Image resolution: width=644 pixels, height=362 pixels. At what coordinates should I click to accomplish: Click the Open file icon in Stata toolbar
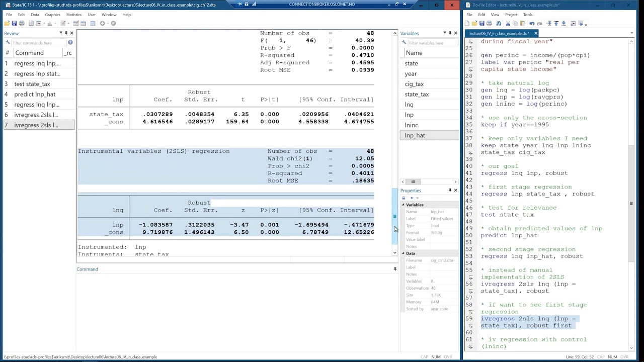[x=7, y=23]
